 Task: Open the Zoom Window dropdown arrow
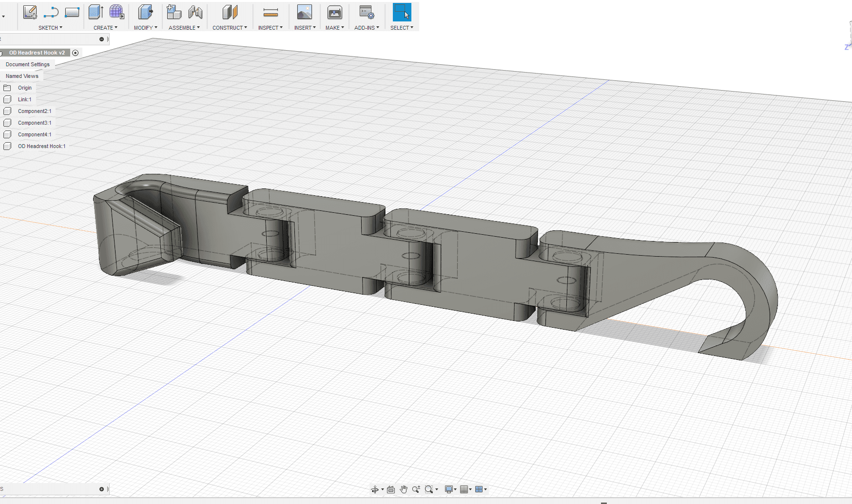coord(437,489)
